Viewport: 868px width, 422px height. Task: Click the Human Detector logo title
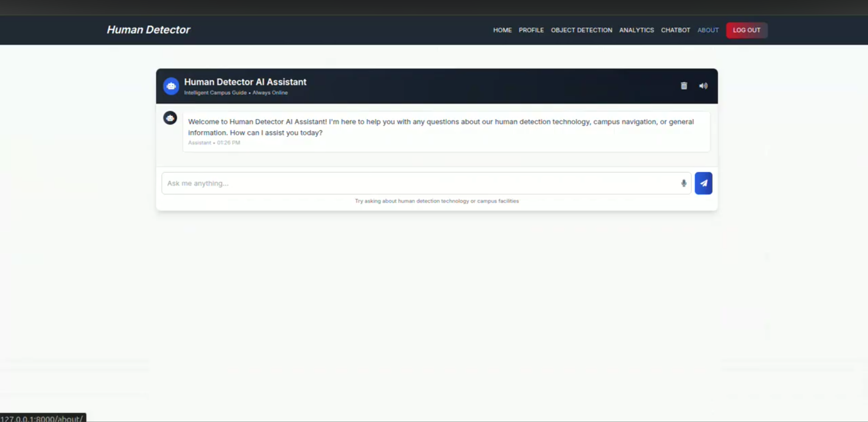(148, 30)
